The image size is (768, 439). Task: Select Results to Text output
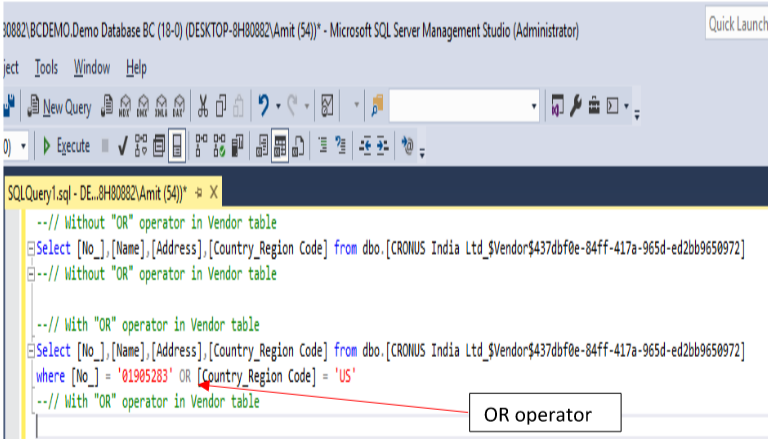click(262, 146)
